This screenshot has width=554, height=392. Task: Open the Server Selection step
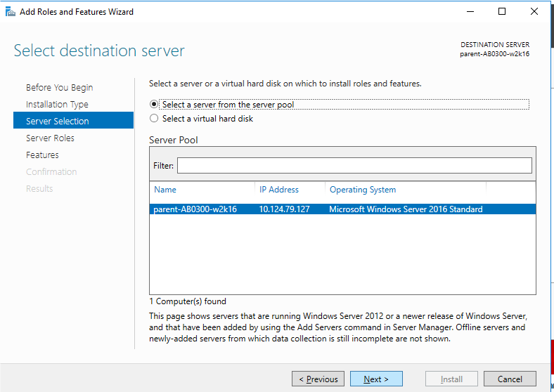pyautogui.click(x=74, y=121)
